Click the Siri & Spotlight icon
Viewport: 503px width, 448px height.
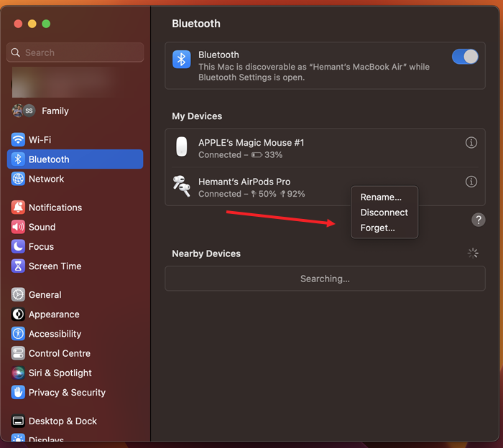tap(18, 373)
